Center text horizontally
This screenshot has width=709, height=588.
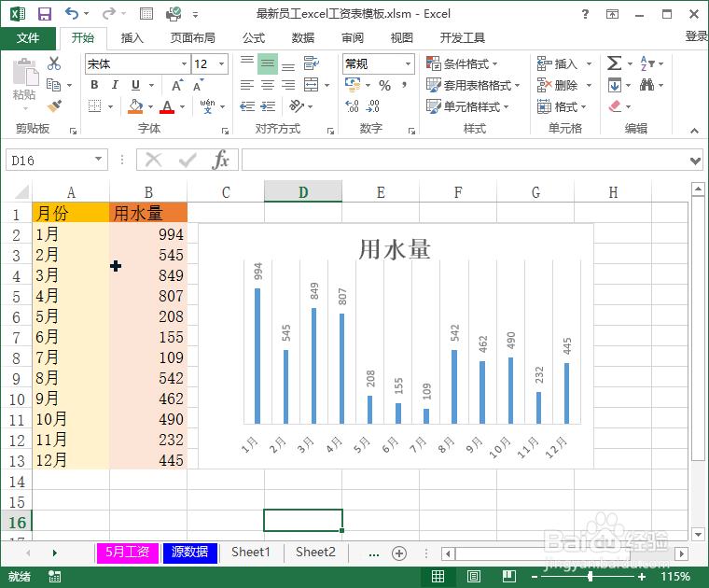click(x=268, y=85)
